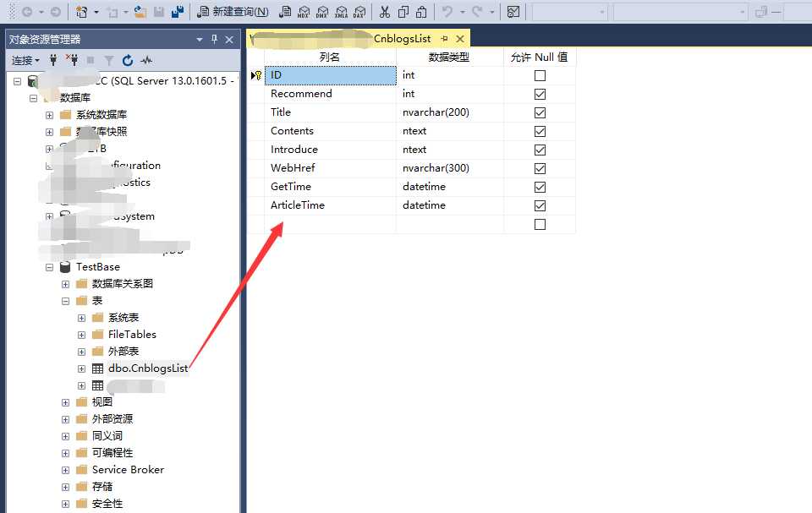Image resolution: width=812 pixels, height=513 pixels.
Task: Click the stop icon in Object Explorer toolbar
Action: [91, 61]
